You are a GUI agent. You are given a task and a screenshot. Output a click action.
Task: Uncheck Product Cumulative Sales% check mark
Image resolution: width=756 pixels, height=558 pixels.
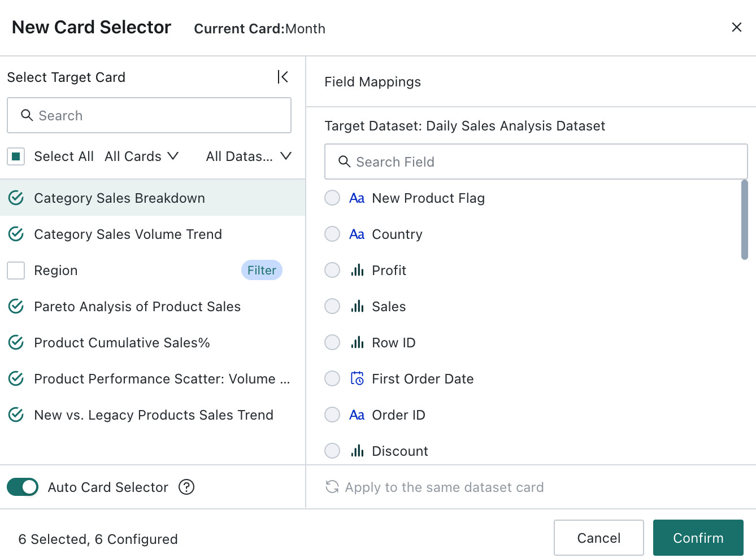click(16, 342)
